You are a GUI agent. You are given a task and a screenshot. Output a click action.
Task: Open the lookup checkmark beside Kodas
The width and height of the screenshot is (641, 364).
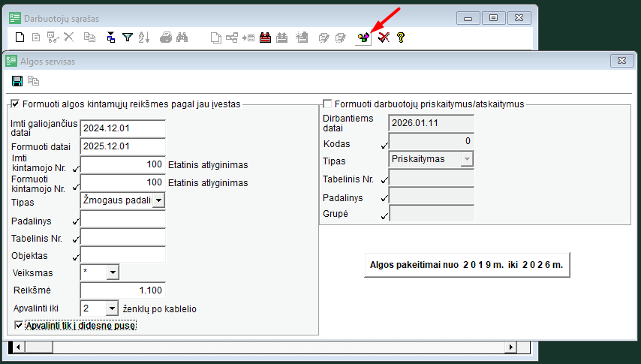384,145
